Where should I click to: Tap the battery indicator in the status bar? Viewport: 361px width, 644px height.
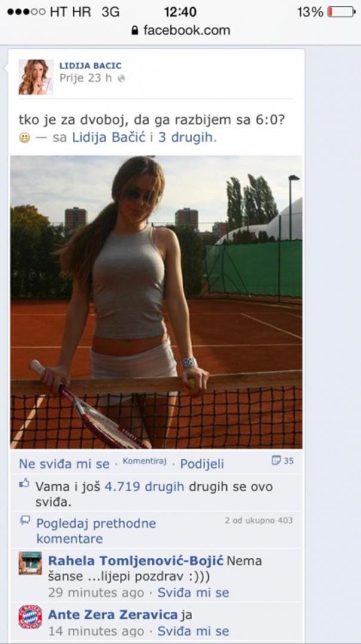click(x=342, y=12)
